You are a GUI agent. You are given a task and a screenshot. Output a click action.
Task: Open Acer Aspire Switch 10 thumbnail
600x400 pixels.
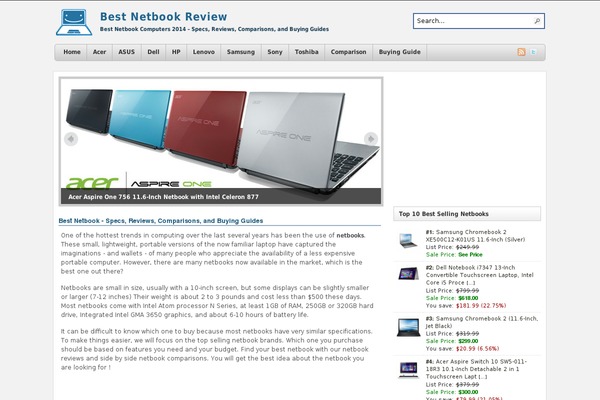point(408,370)
